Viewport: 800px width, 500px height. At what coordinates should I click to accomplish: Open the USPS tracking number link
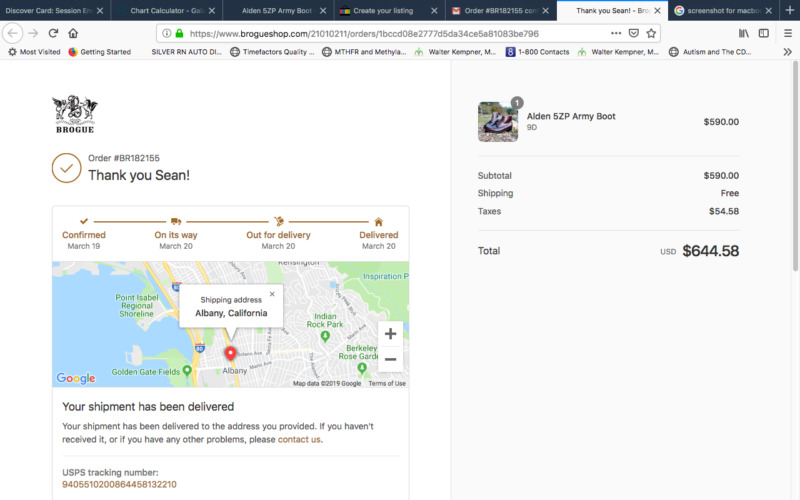click(x=112, y=484)
